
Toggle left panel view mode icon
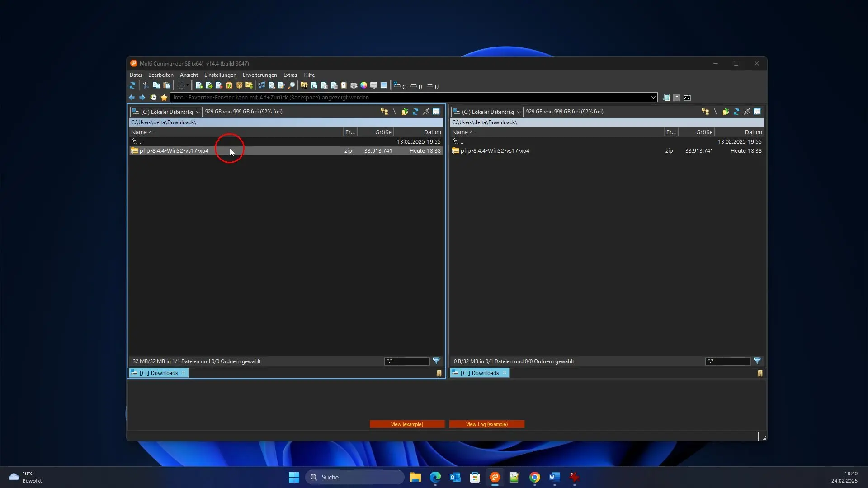coord(436,112)
